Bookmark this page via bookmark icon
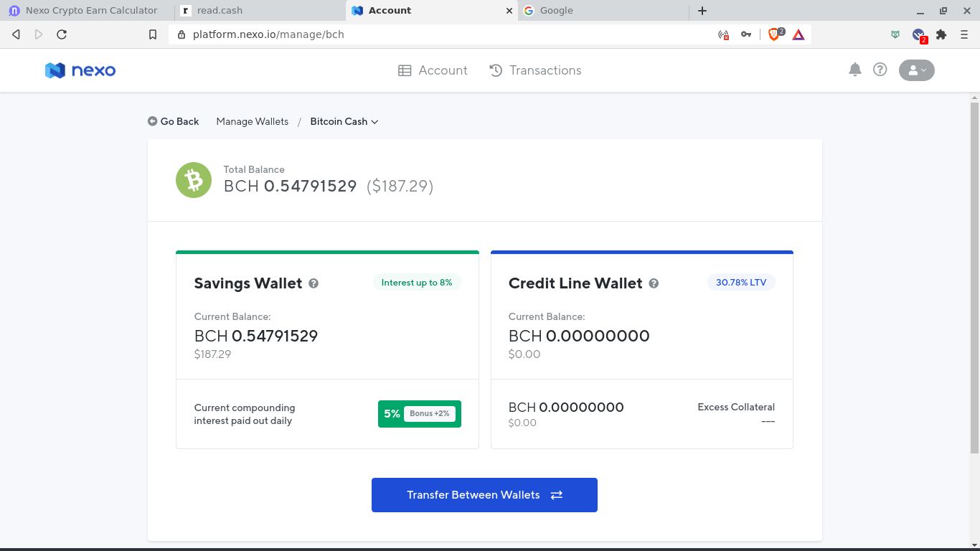The height and width of the screenshot is (551, 980). coord(153,34)
